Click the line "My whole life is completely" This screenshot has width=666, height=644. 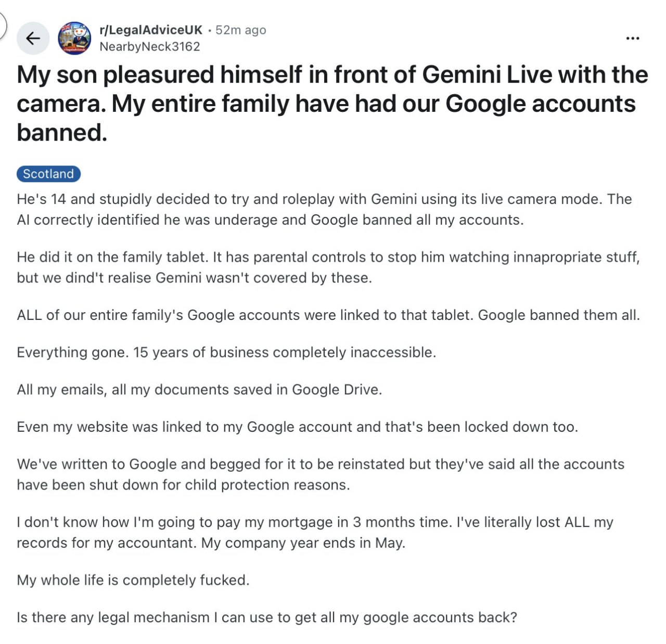tap(133, 580)
